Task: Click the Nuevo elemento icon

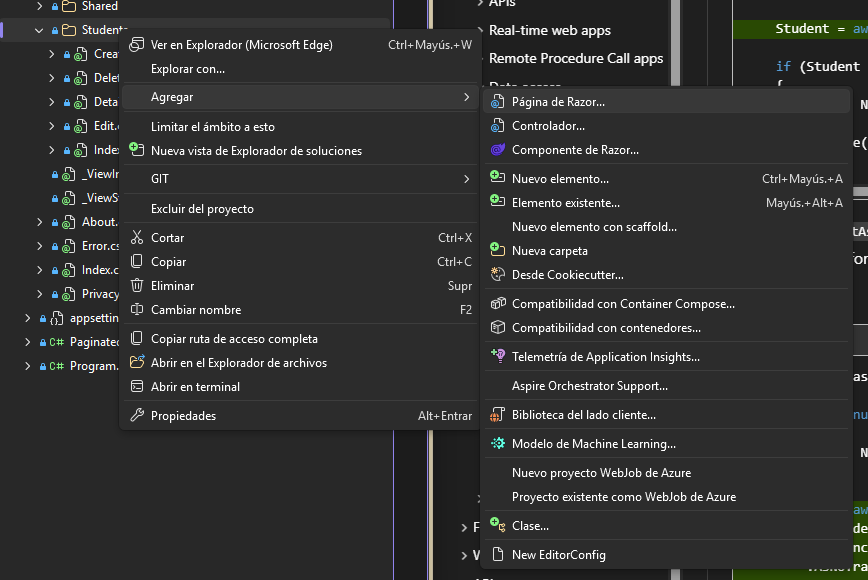Action: point(498,178)
